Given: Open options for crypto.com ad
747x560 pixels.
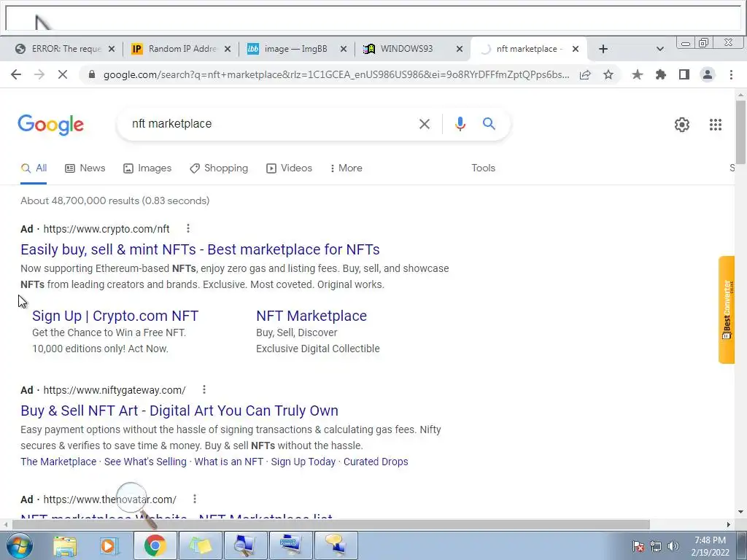Looking at the screenshot, I should [x=188, y=228].
